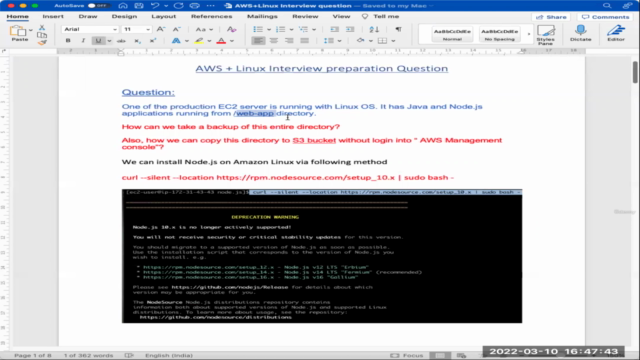The image size is (640, 360).
Task: Click Increase Indent icon
Action: [x=350, y=29]
